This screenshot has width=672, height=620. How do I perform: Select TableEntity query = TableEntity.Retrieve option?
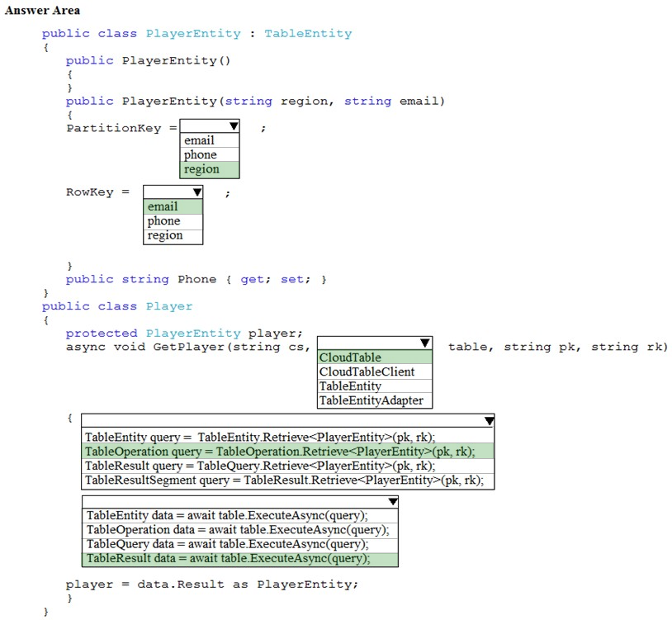tap(288, 437)
